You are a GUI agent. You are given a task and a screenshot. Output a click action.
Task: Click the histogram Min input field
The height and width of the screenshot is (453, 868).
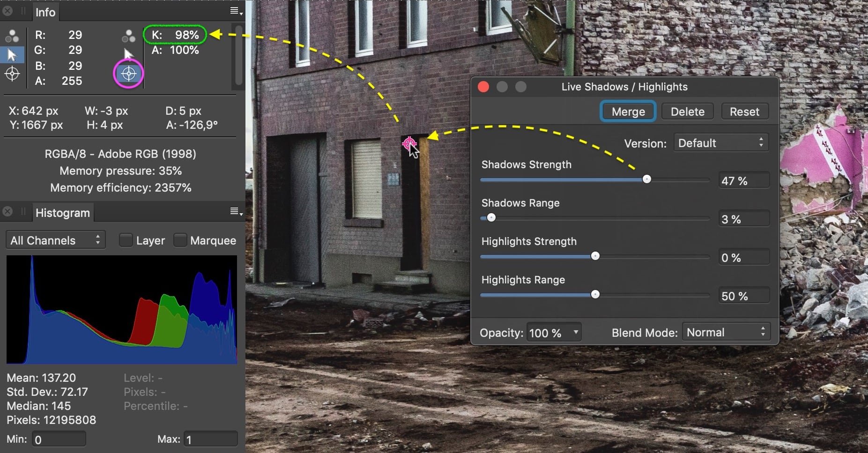coord(59,439)
